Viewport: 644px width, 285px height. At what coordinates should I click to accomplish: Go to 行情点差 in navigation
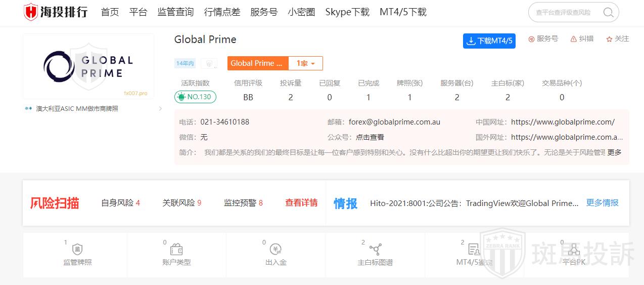(x=222, y=12)
